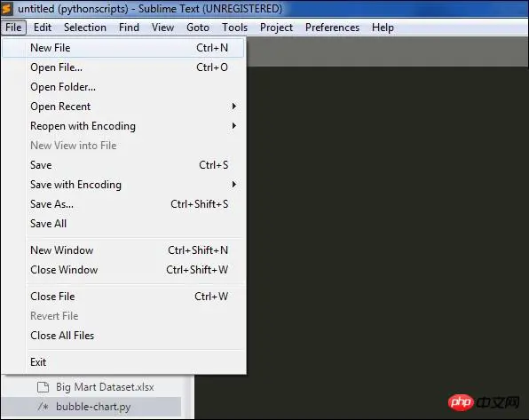Expand the Save with Encoding submenu arrow
Screen dimensions: 529x420
click(x=233, y=185)
